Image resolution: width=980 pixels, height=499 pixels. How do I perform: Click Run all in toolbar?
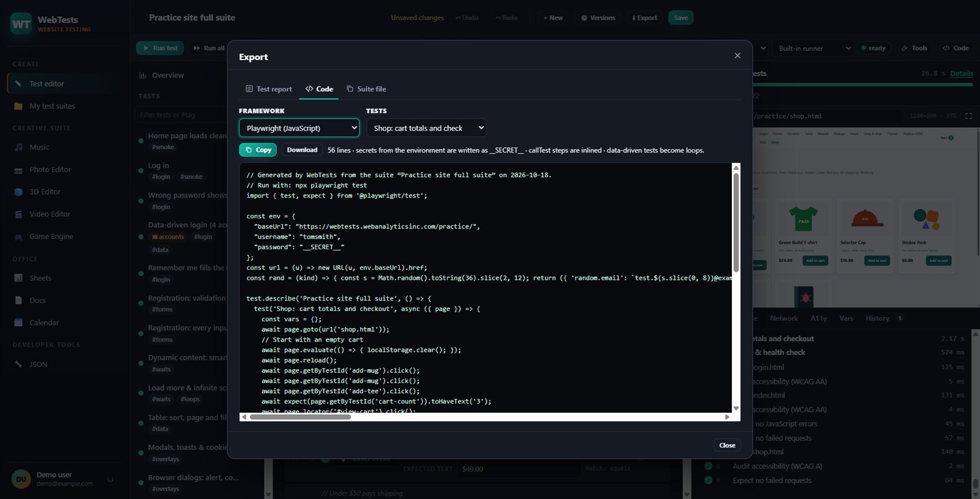point(209,48)
